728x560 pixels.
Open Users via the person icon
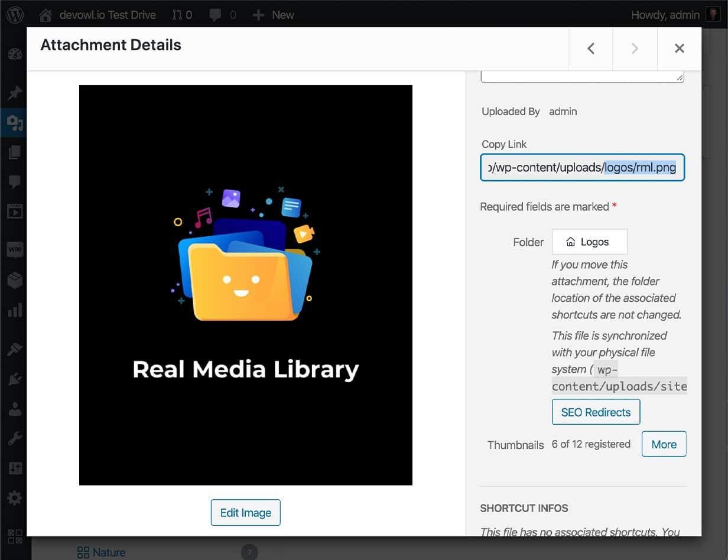pyautogui.click(x=14, y=409)
